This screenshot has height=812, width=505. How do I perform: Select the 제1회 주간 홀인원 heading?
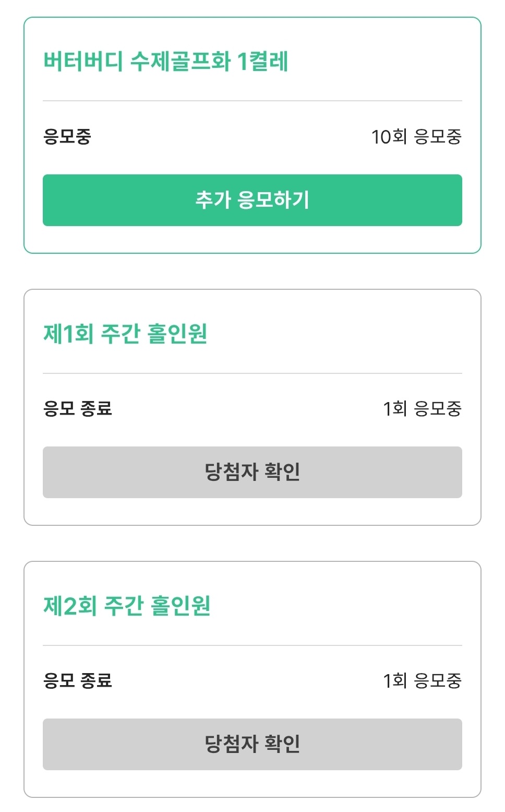click(x=125, y=334)
